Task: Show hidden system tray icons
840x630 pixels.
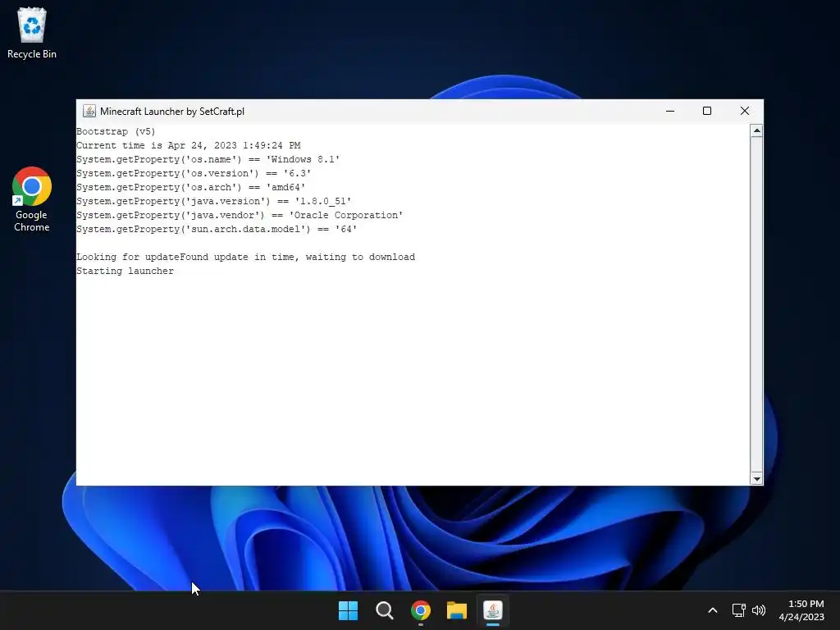Action: coord(713,610)
